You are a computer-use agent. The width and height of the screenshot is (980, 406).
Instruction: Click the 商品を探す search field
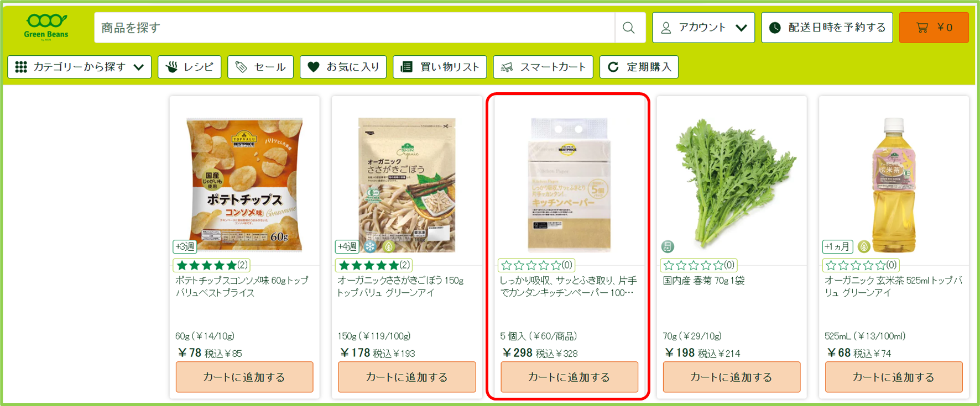click(x=355, y=28)
